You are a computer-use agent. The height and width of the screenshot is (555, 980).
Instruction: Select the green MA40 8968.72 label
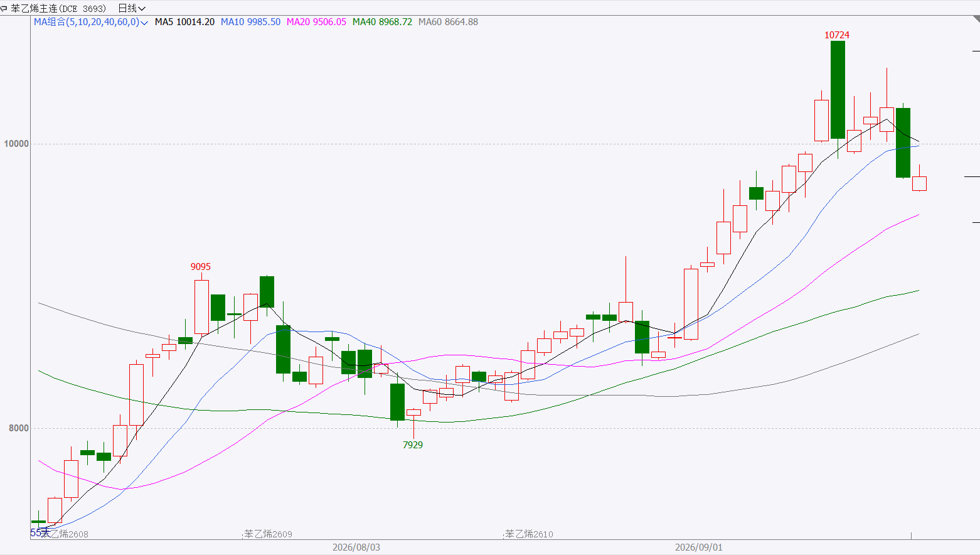pyautogui.click(x=382, y=22)
